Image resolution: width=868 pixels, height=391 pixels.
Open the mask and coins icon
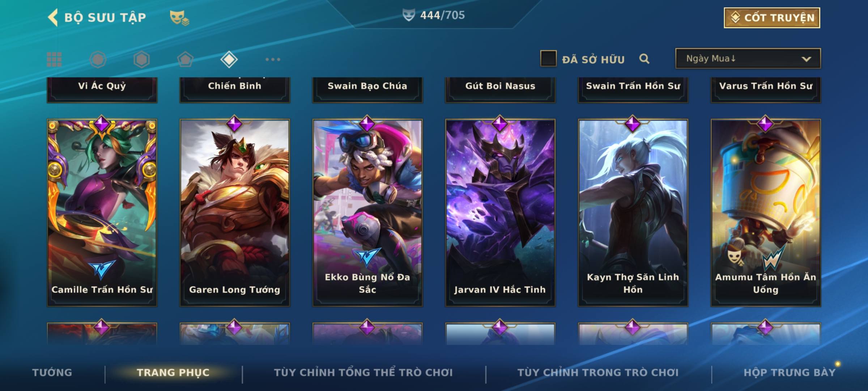pyautogui.click(x=179, y=18)
